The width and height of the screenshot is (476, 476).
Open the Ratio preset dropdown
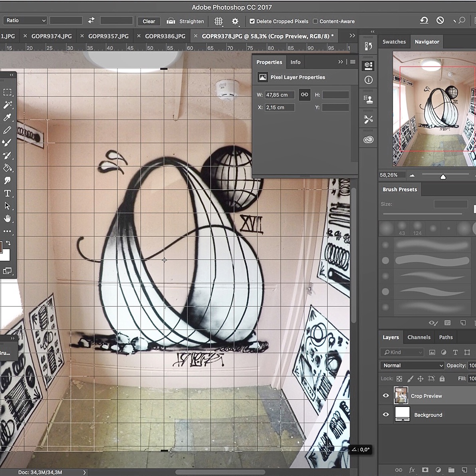point(26,20)
